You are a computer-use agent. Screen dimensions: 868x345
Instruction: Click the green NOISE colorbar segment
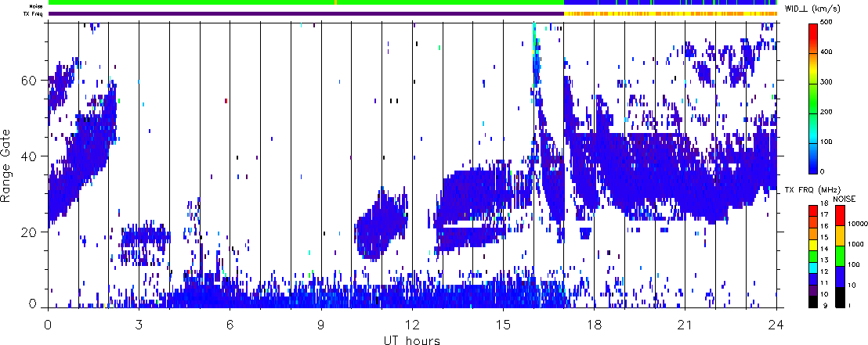[x=839, y=257]
